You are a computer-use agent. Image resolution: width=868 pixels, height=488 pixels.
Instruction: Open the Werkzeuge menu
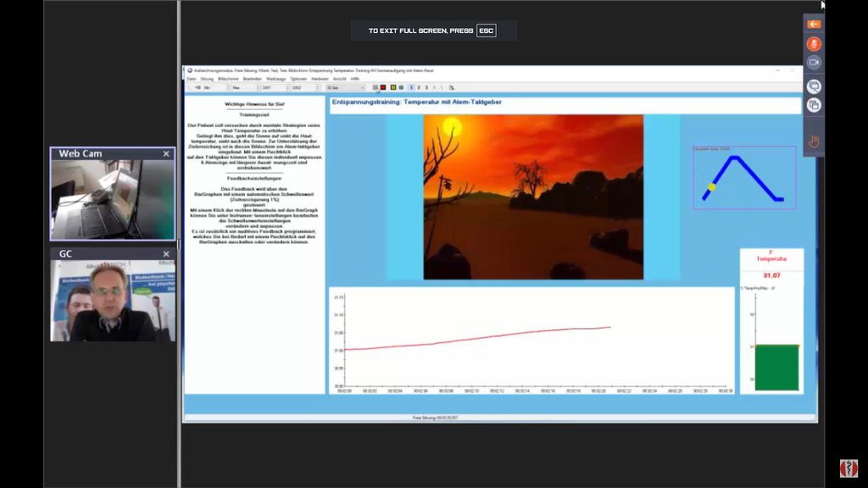tap(275, 79)
